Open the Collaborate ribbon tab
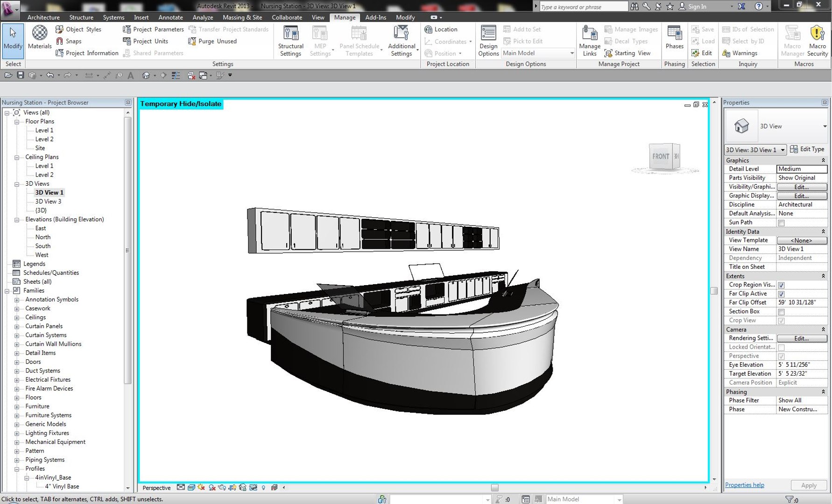Image resolution: width=832 pixels, height=504 pixels. 287,17
